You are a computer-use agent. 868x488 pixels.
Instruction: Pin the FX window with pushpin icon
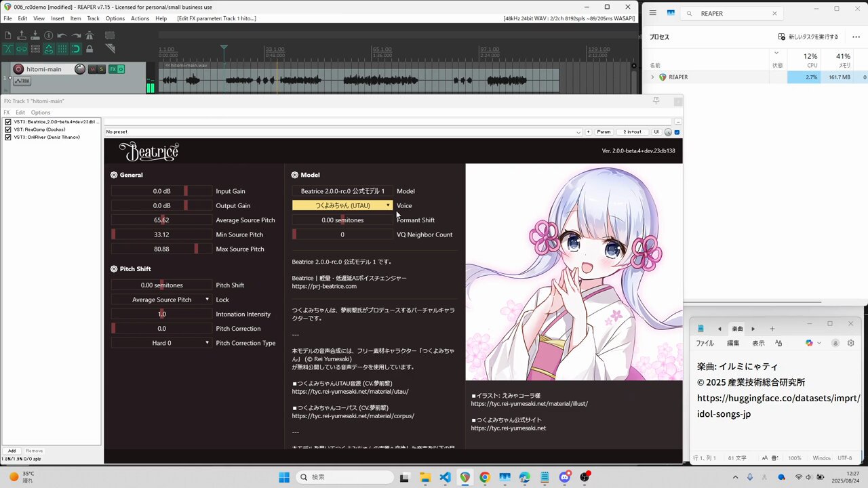656,101
